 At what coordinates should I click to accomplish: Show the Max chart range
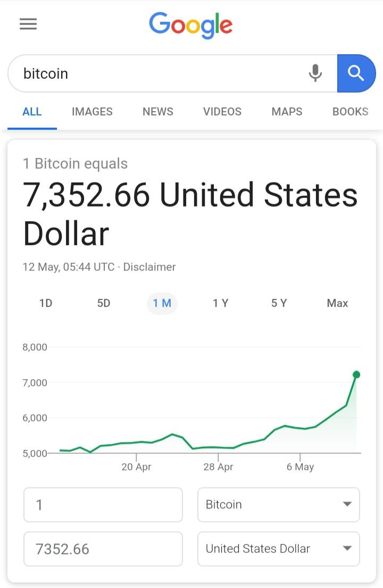[337, 303]
